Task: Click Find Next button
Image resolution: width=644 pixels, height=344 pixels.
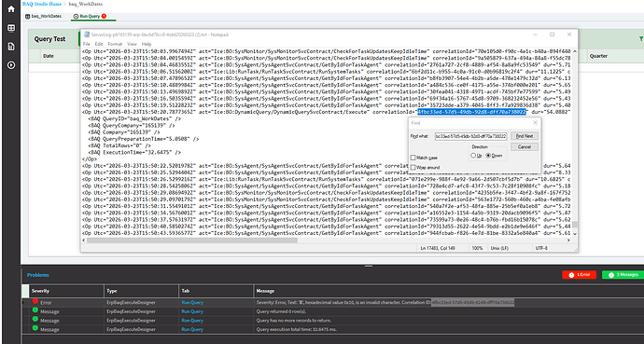Action: 525,136
